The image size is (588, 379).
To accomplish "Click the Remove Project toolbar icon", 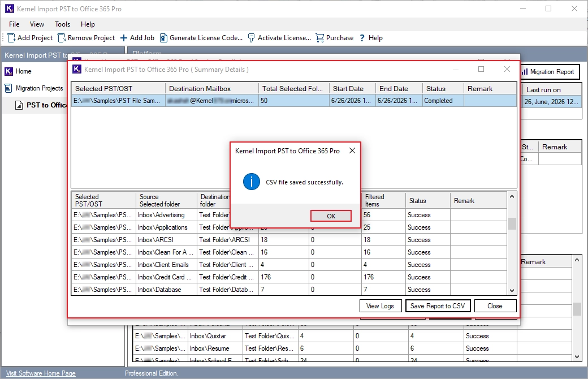I will (x=62, y=38).
